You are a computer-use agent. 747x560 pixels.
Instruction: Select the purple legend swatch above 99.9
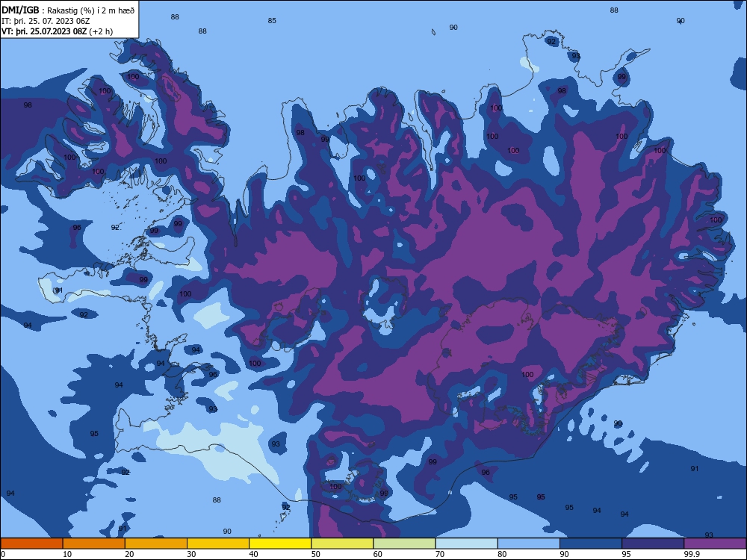[x=715, y=544]
